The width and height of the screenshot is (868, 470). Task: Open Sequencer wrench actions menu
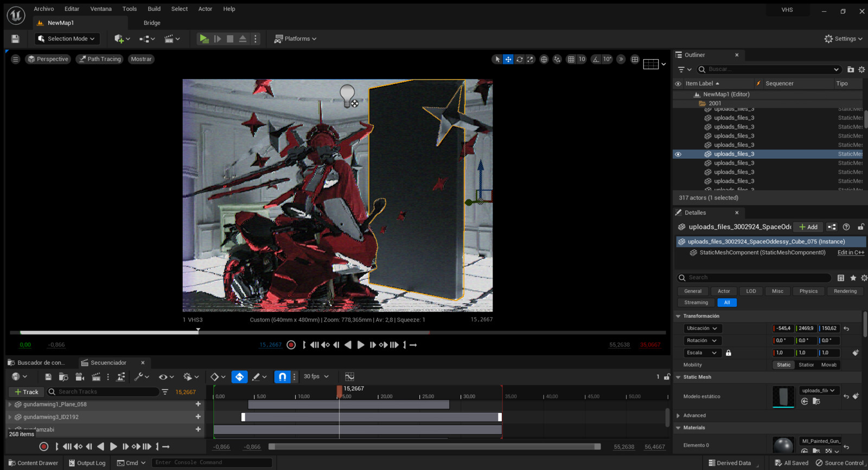click(x=141, y=377)
